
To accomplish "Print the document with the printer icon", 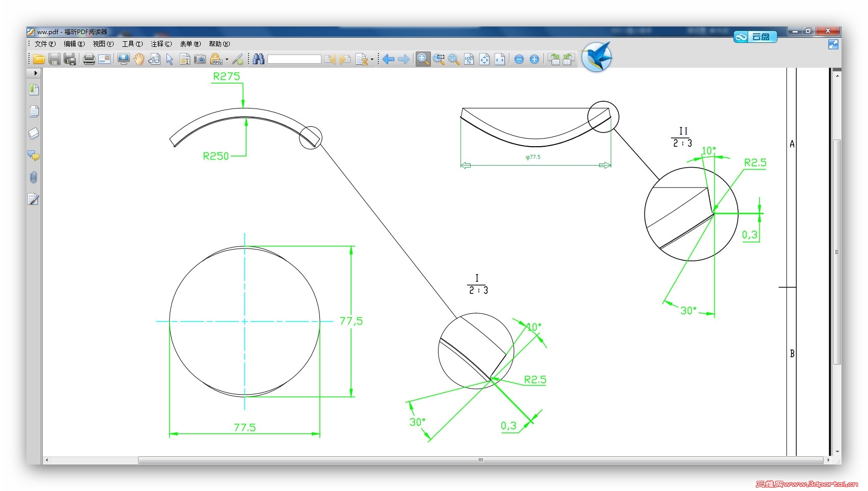I will pos(89,59).
